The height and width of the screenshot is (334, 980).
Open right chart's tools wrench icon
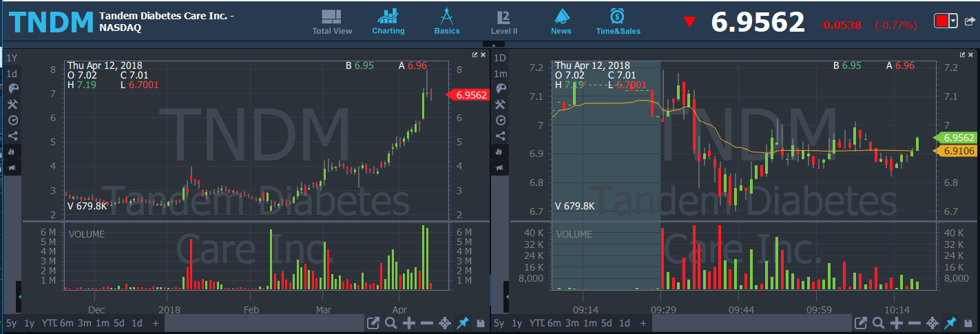[x=500, y=104]
